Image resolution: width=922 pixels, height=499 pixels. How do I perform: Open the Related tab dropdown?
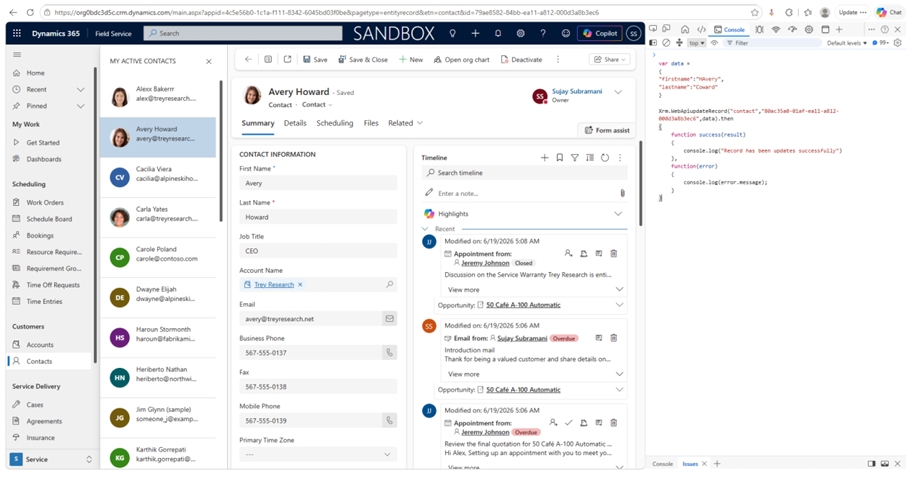pyautogui.click(x=405, y=123)
